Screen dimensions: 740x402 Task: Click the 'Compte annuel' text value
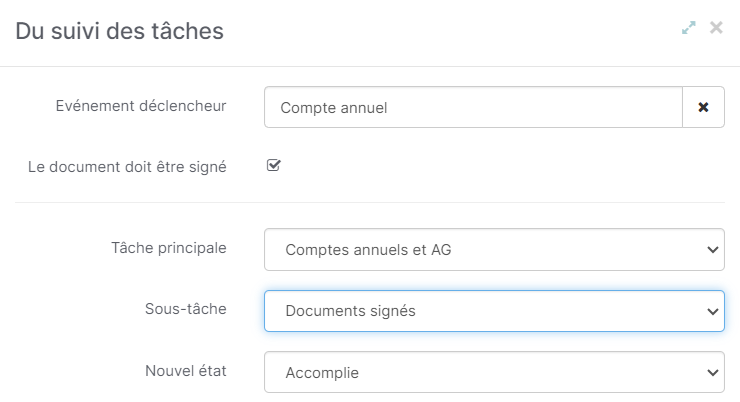pos(334,108)
